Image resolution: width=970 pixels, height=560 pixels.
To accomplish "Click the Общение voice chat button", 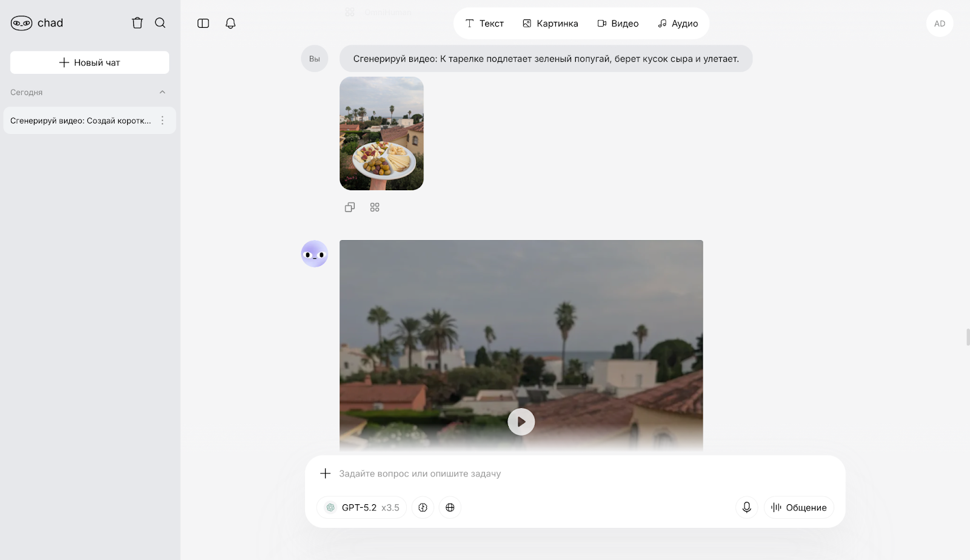I will point(799,507).
